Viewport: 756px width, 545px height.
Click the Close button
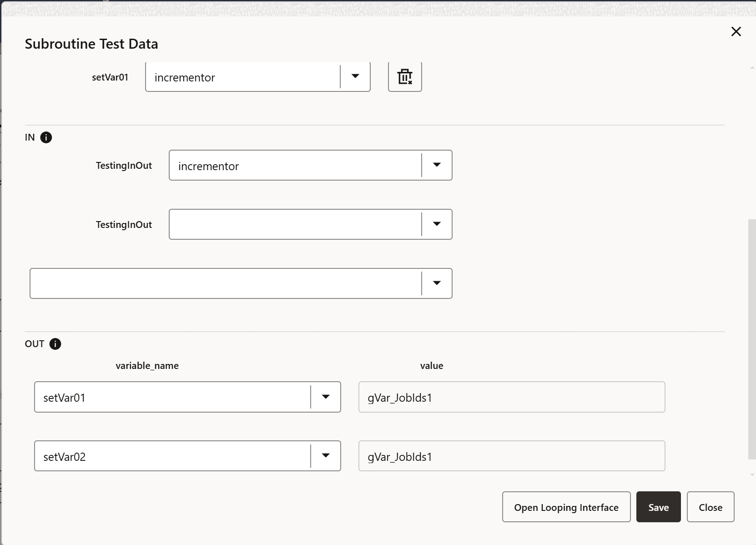[x=710, y=507]
